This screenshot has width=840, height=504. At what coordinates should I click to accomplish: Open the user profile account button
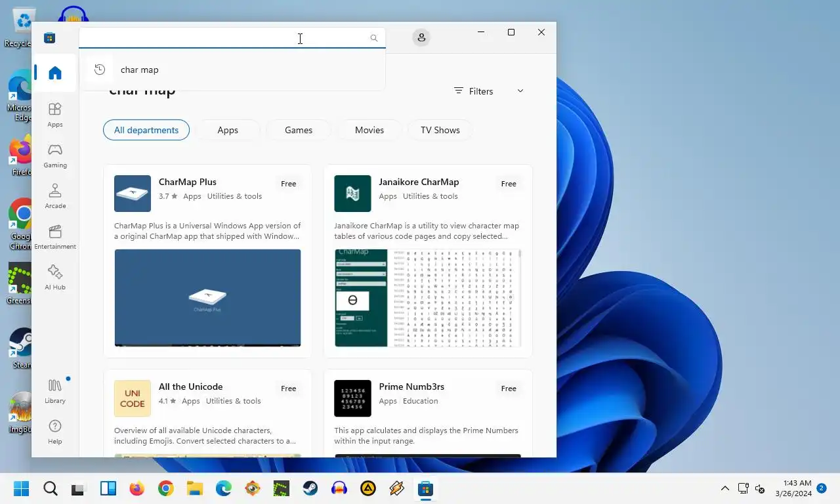421,37
